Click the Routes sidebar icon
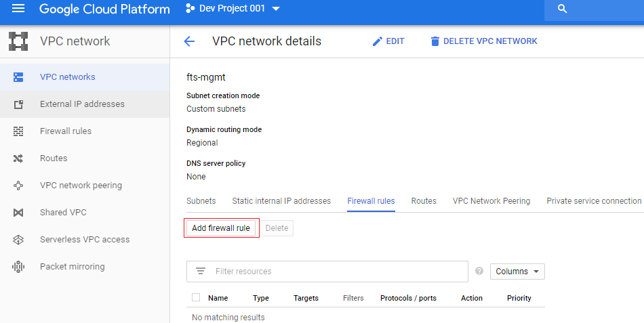Viewport: 644px width, 323px height. [18, 158]
